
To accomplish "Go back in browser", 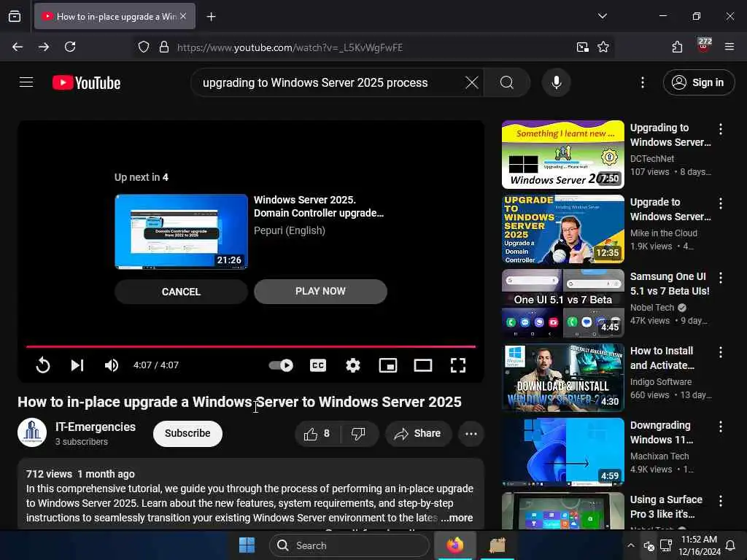I will pyautogui.click(x=18, y=47).
